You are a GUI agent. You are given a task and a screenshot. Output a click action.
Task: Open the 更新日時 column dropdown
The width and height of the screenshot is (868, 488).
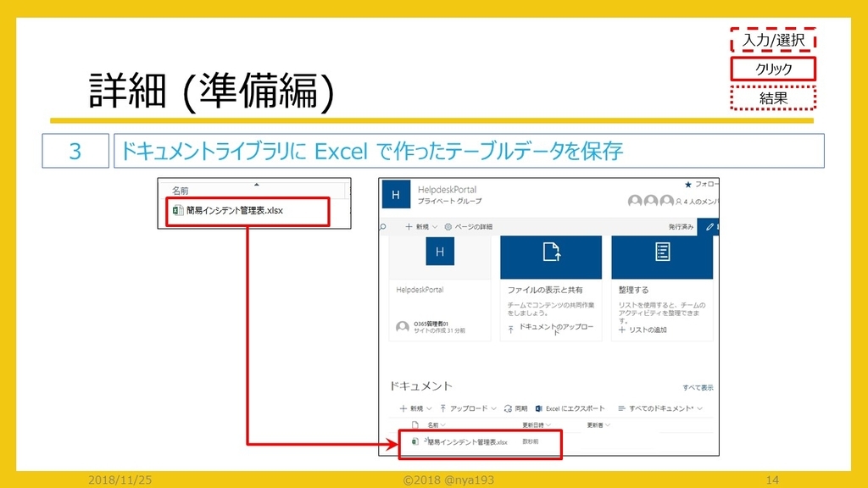(x=537, y=425)
